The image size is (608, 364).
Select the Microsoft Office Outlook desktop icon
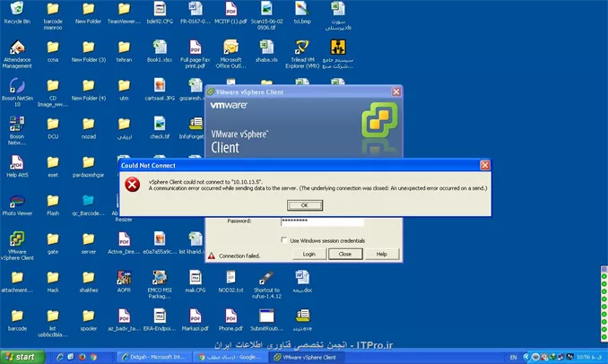point(230,54)
